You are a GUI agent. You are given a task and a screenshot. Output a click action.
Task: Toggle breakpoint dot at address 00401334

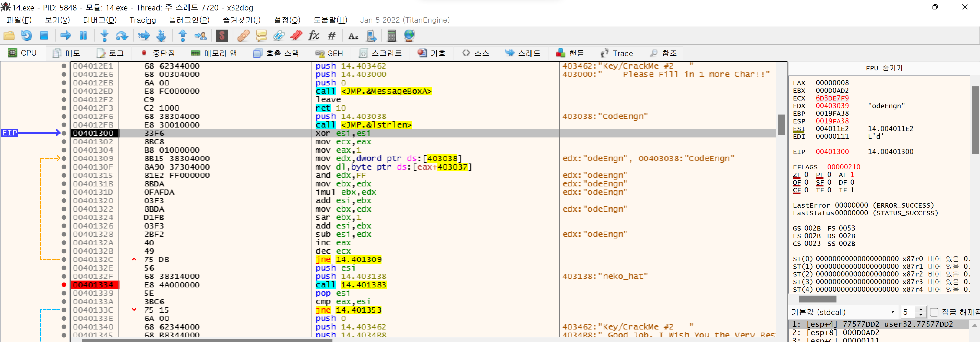64,285
